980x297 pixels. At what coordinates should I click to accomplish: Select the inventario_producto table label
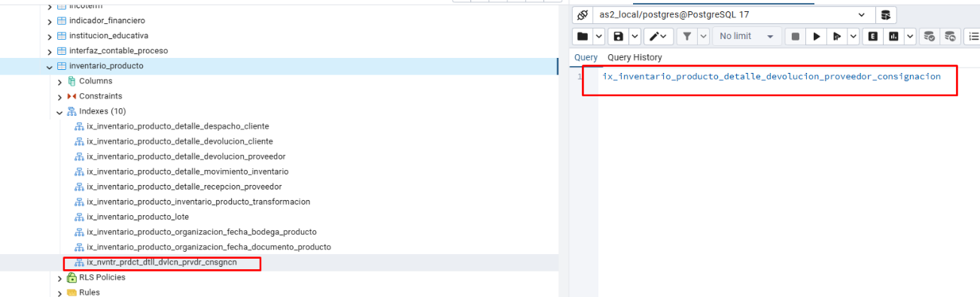(106, 66)
